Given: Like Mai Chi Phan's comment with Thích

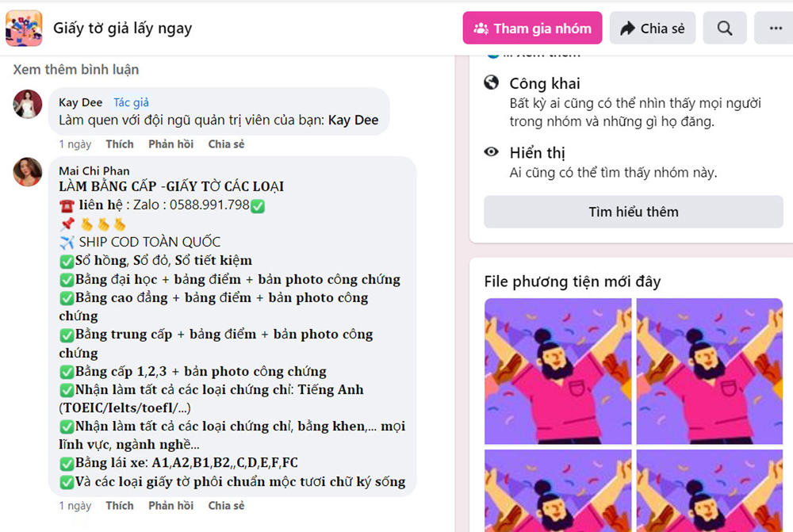Looking at the screenshot, I should click(x=120, y=506).
